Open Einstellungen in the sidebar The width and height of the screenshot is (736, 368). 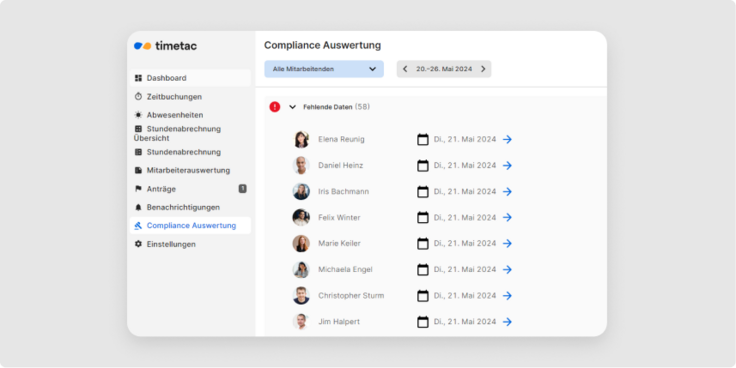click(x=190, y=244)
